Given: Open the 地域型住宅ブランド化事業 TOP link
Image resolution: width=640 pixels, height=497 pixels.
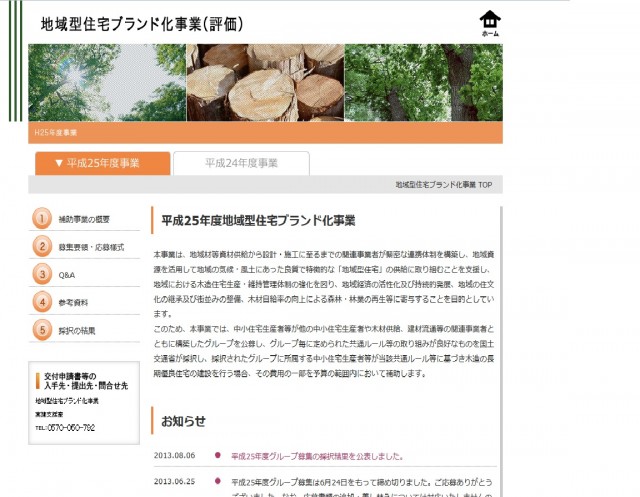Looking at the screenshot, I should (x=443, y=185).
